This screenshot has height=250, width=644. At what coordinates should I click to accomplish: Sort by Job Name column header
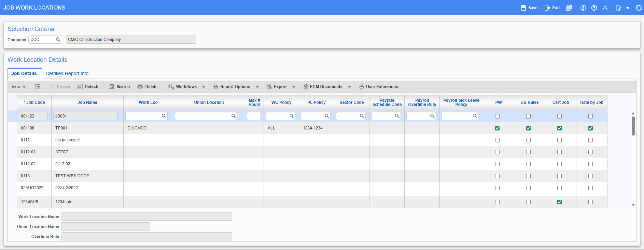click(87, 102)
